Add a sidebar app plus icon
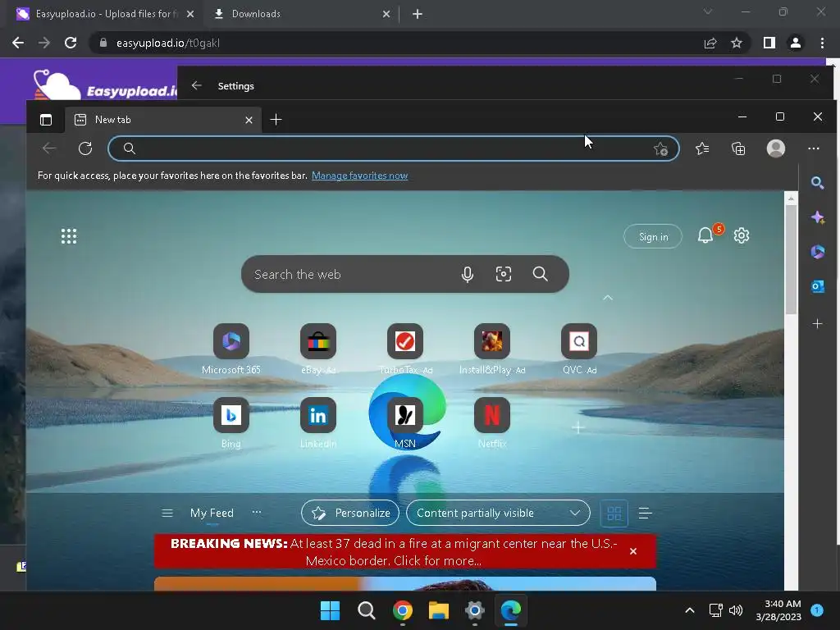 (818, 323)
